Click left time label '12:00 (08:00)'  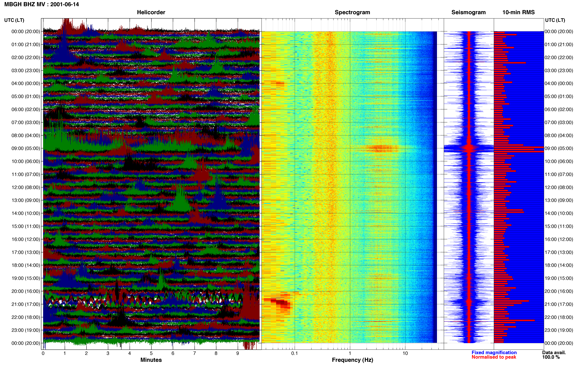pyautogui.click(x=26, y=187)
